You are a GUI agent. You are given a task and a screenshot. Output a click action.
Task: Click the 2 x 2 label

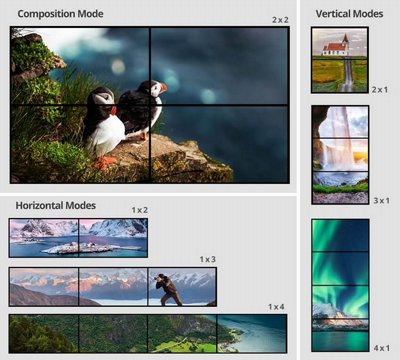coord(280,20)
